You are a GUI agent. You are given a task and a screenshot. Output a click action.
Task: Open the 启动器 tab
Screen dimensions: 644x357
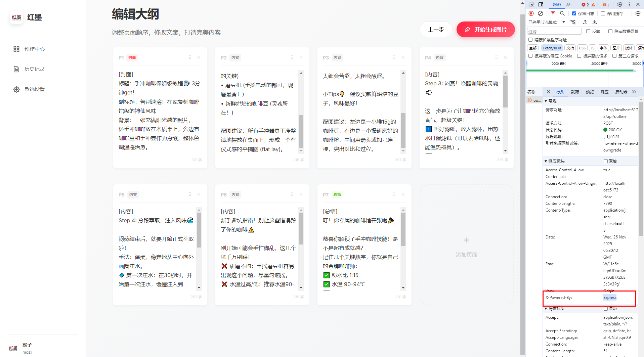pos(621,92)
